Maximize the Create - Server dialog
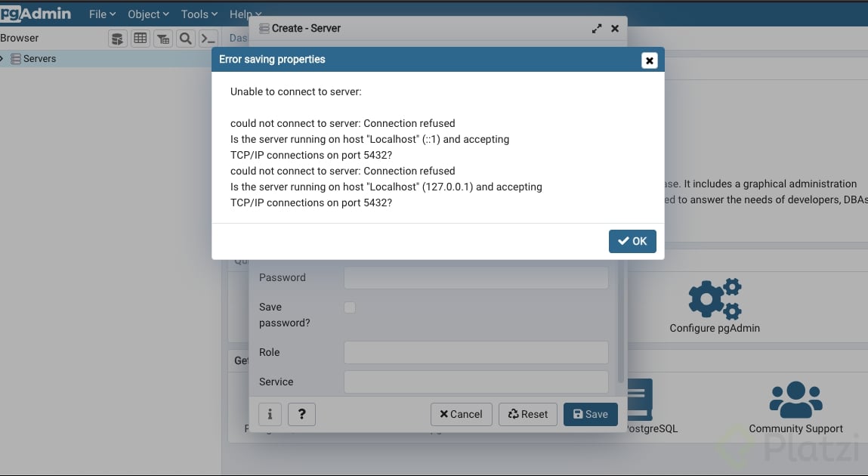This screenshot has height=476, width=868. (x=597, y=28)
